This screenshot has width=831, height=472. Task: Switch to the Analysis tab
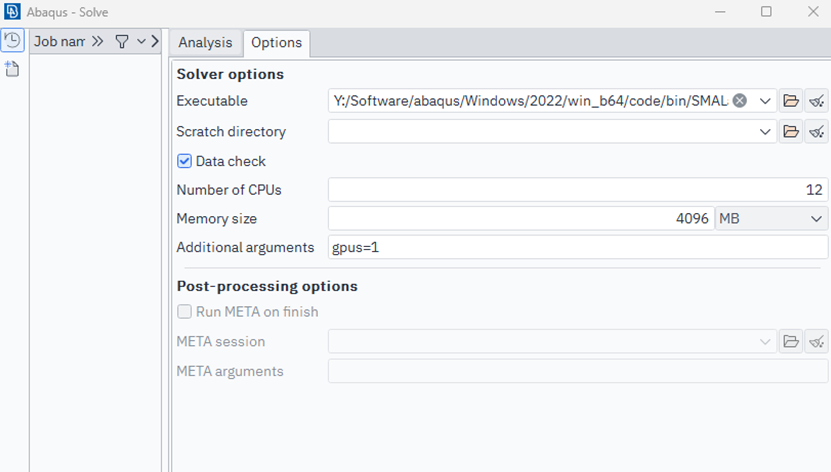(x=205, y=42)
